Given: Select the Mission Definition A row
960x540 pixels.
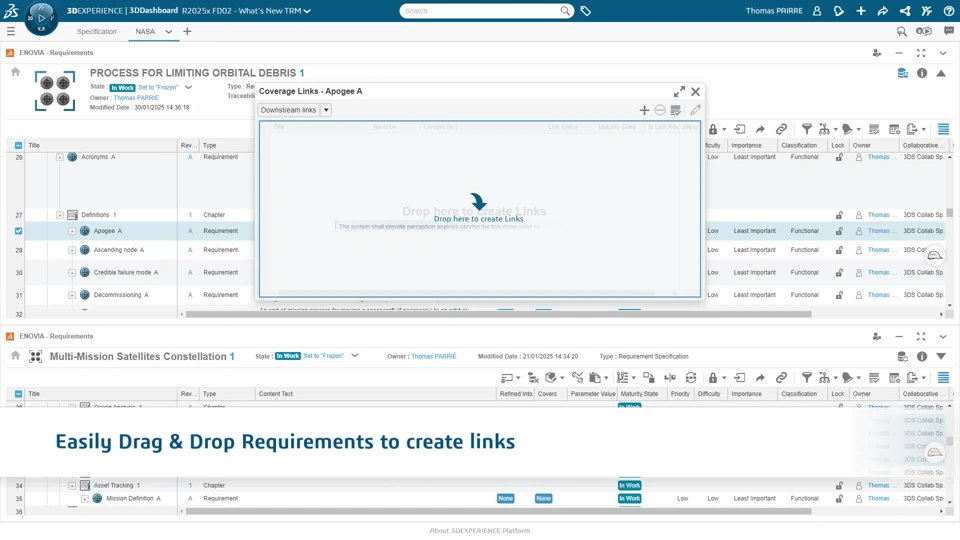Looking at the screenshot, I should tap(133, 498).
